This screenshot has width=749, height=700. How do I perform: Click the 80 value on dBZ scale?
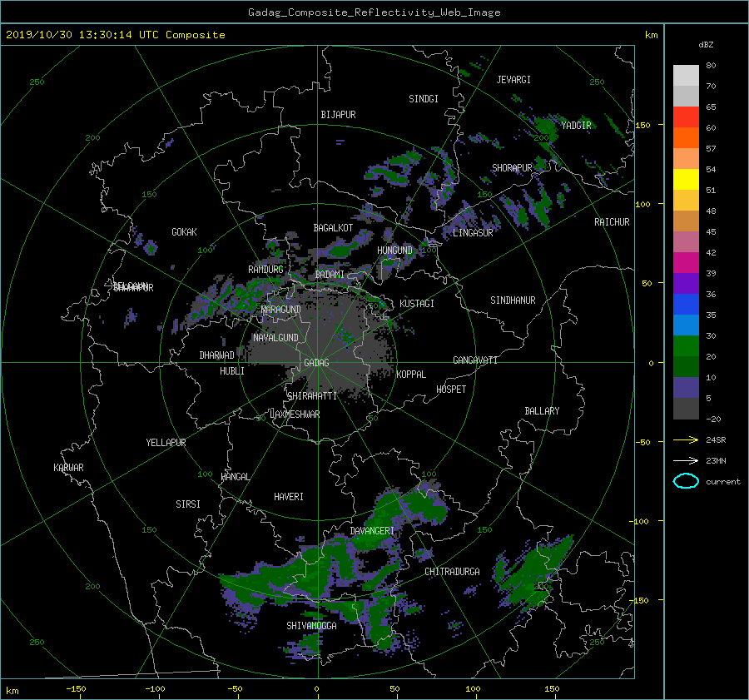[x=711, y=66]
